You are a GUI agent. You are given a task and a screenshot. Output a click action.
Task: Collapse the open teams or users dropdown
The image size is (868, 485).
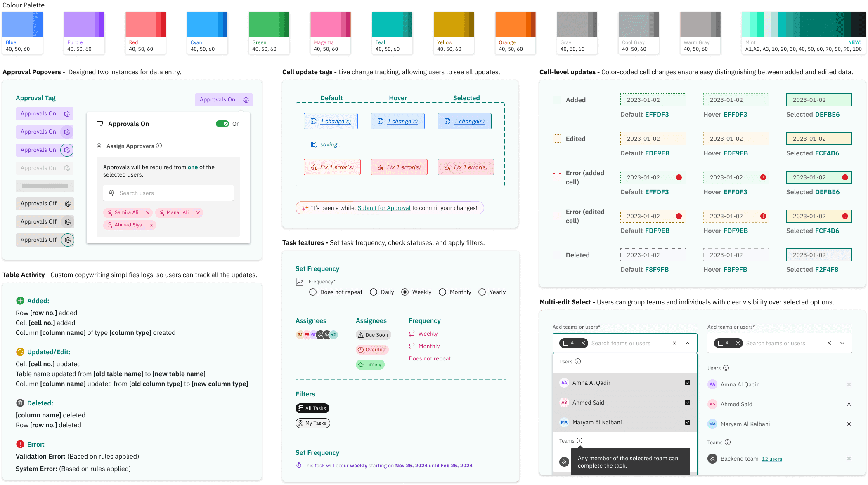[x=688, y=343]
